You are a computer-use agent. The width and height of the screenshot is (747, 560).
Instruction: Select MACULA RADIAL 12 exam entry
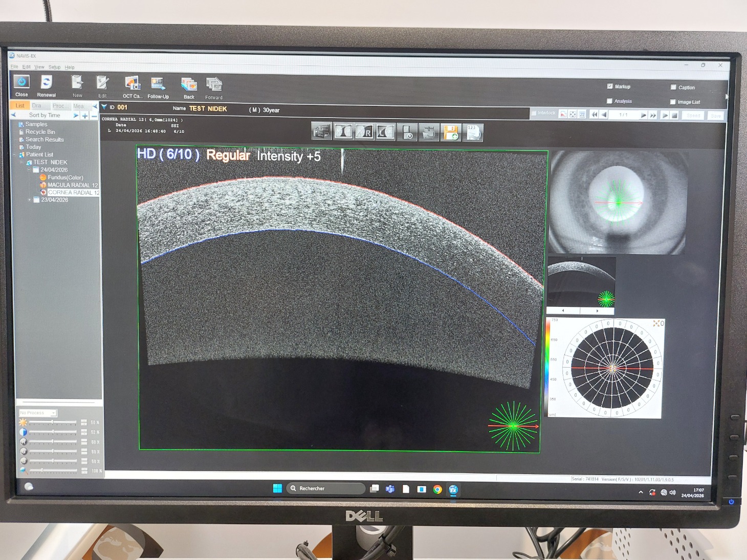(72, 185)
